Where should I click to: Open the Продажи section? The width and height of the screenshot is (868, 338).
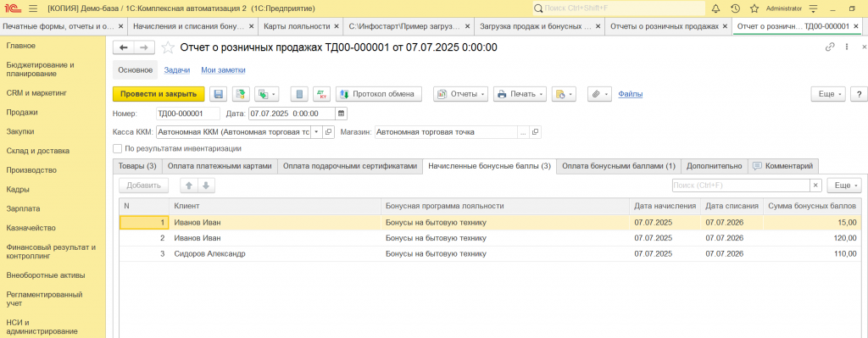(x=22, y=113)
